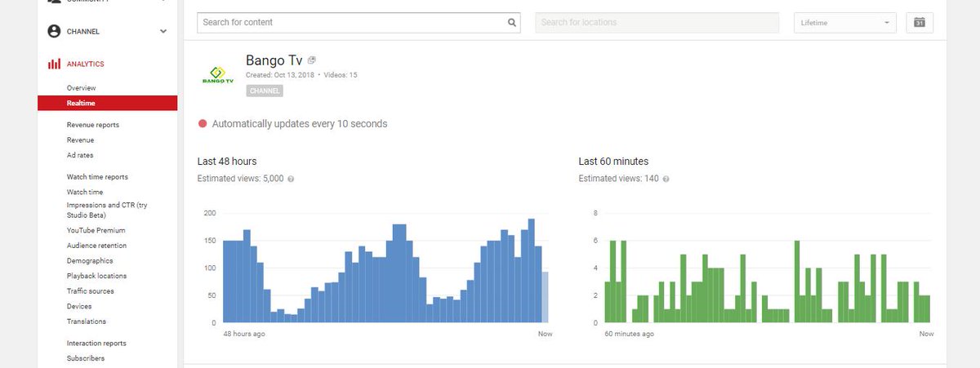
Task: Click the 'Watch time reports' sidebar heading
Action: click(97, 176)
